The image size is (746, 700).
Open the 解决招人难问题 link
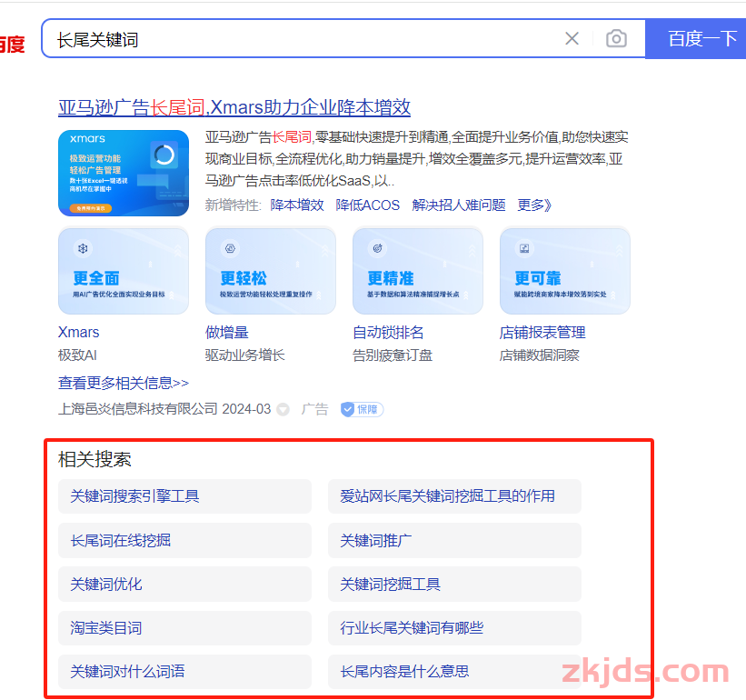(459, 205)
